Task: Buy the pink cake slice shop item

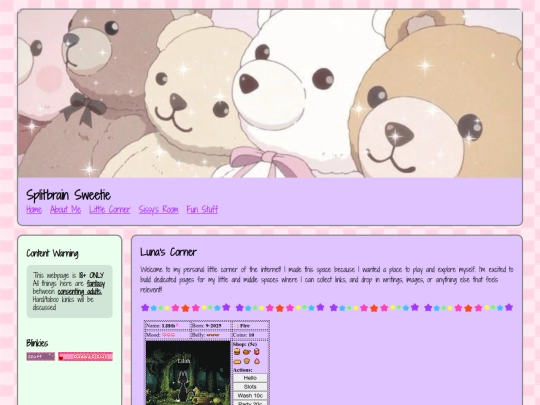Action: 257,361
